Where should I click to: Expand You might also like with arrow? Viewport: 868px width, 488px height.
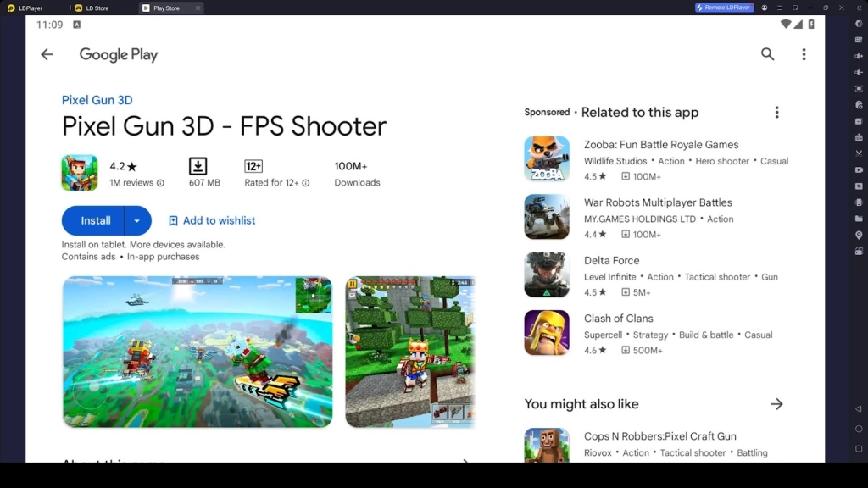click(x=776, y=404)
